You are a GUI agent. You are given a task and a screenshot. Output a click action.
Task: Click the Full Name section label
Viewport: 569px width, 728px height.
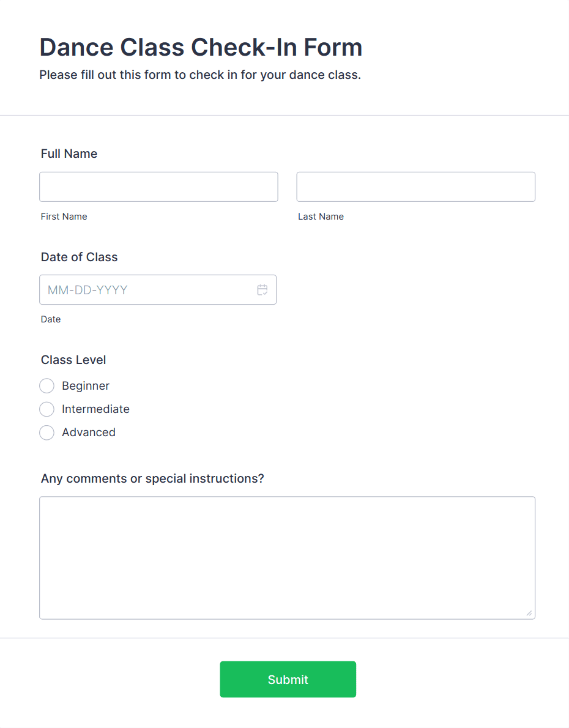pyautogui.click(x=69, y=154)
